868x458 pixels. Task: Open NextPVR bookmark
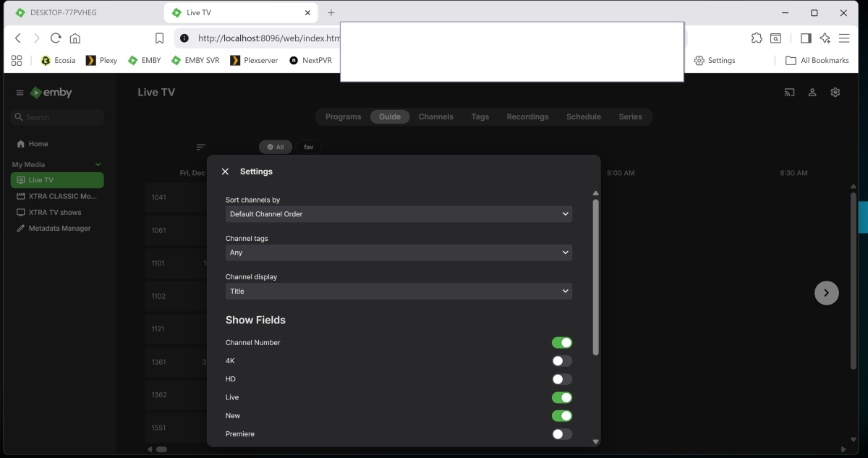310,60
